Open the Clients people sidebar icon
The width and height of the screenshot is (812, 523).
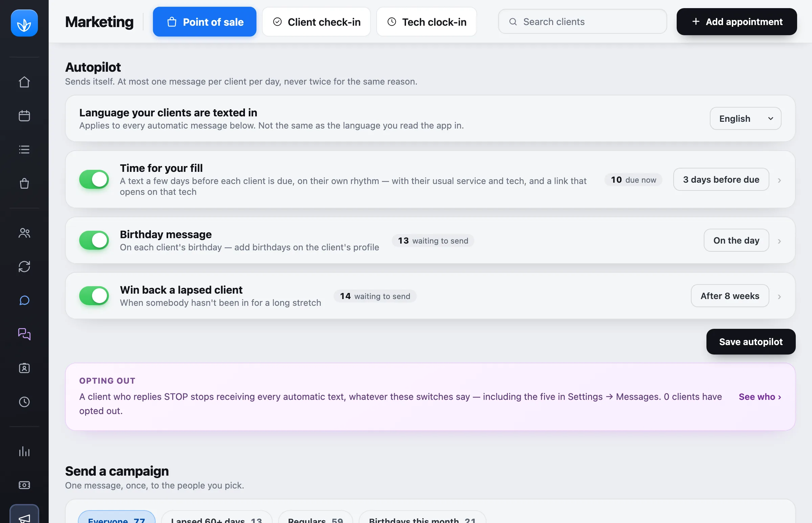(x=24, y=233)
